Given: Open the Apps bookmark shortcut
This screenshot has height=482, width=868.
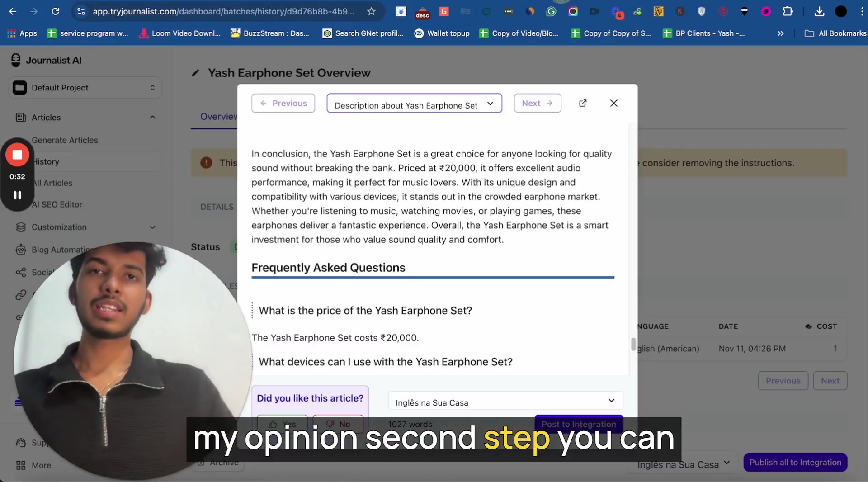Looking at the screenshot, I should [22, 33].
